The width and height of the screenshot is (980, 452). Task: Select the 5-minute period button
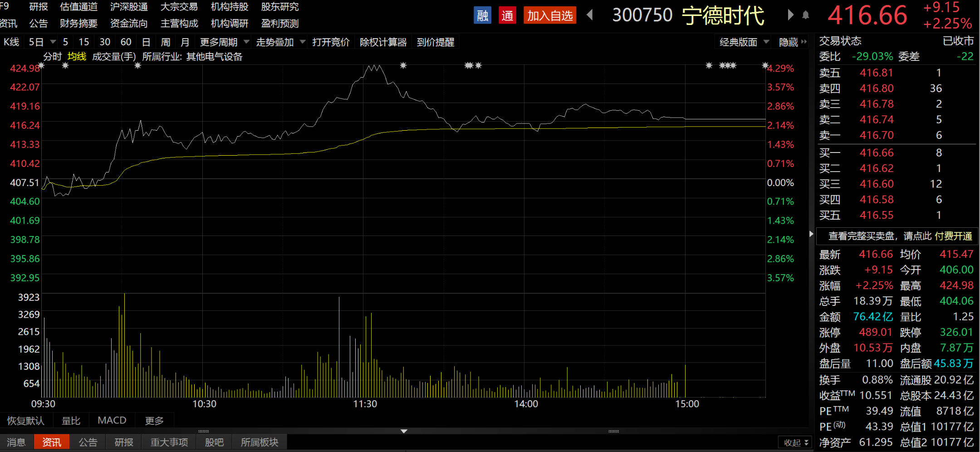(65, 42)
